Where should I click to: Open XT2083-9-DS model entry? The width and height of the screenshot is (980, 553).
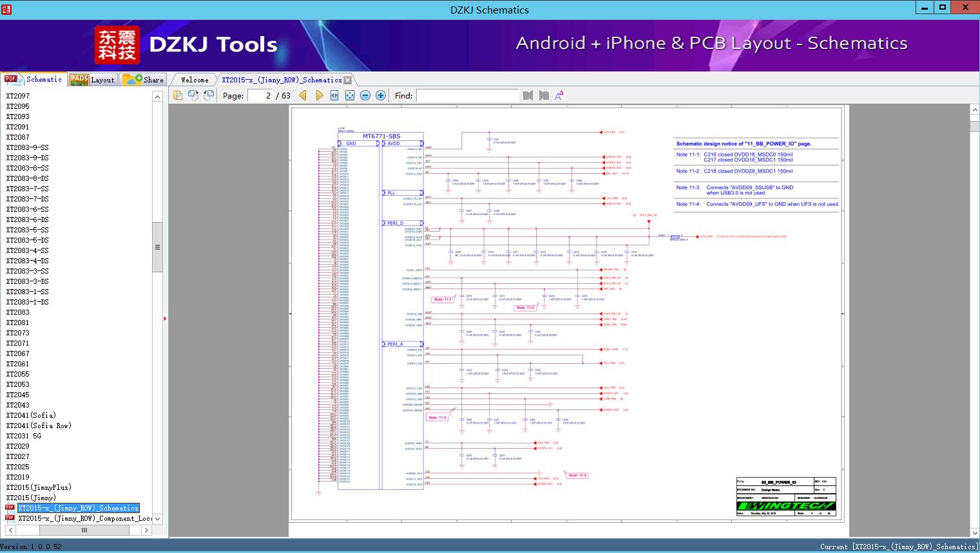tap(27, 158)
